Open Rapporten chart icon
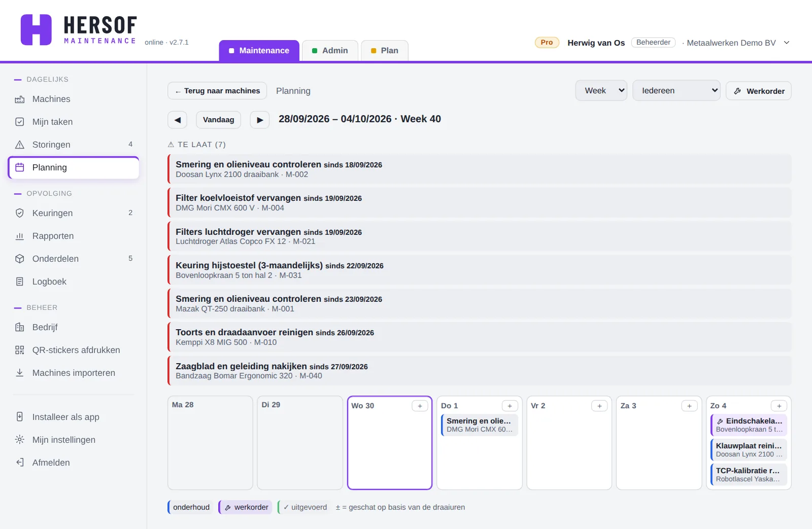 20,236
